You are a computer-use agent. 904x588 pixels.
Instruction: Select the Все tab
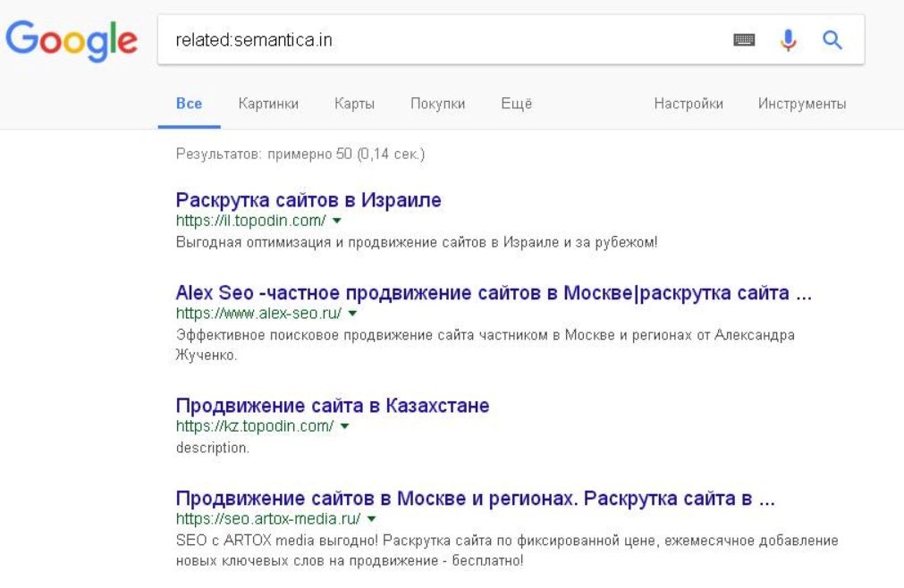[x=189, y=104]
